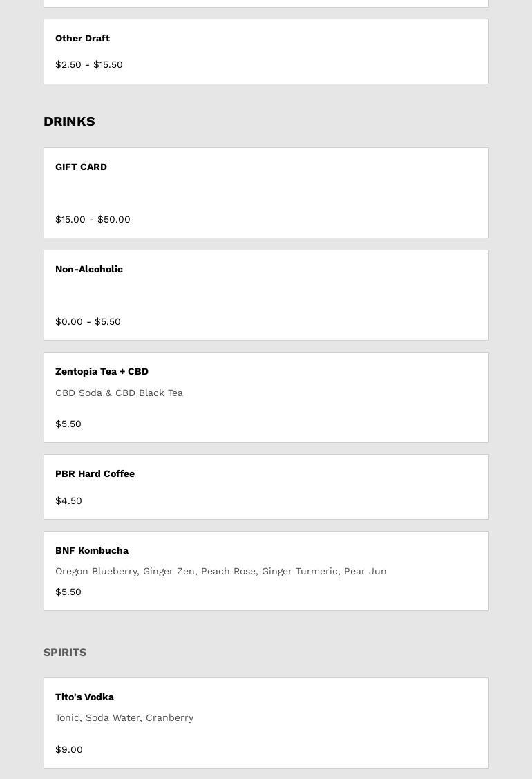Select the GIFT CARD item title
532x779 pixels.
[x=81, y=167]
